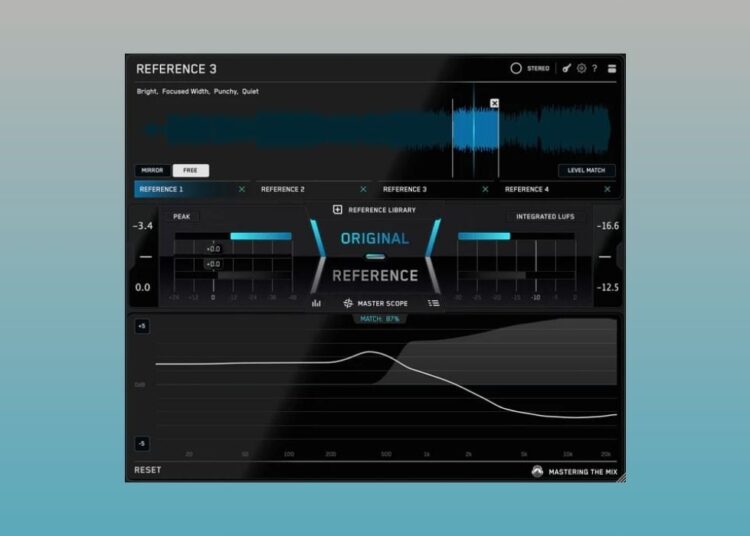This screenshot has width=750, height=536.
Task: Click the MATCH 87% badge
Action: click(x=380, y=319)
